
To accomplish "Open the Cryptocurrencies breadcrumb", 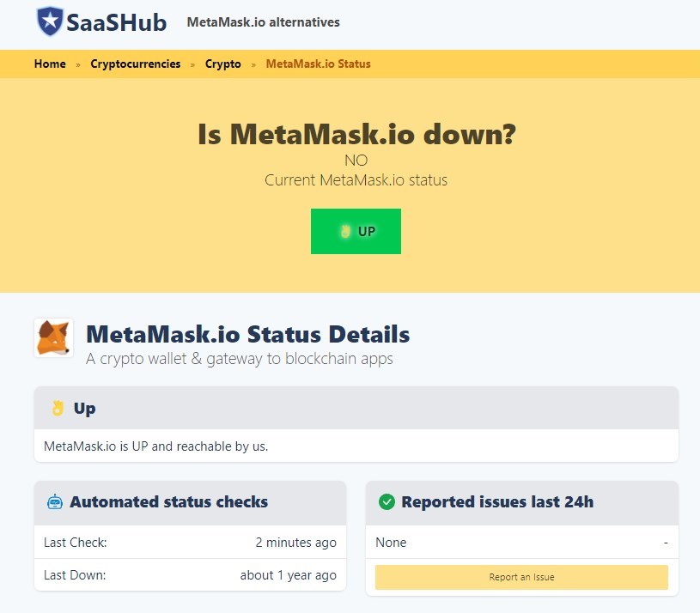I will (x=135, y=64).
